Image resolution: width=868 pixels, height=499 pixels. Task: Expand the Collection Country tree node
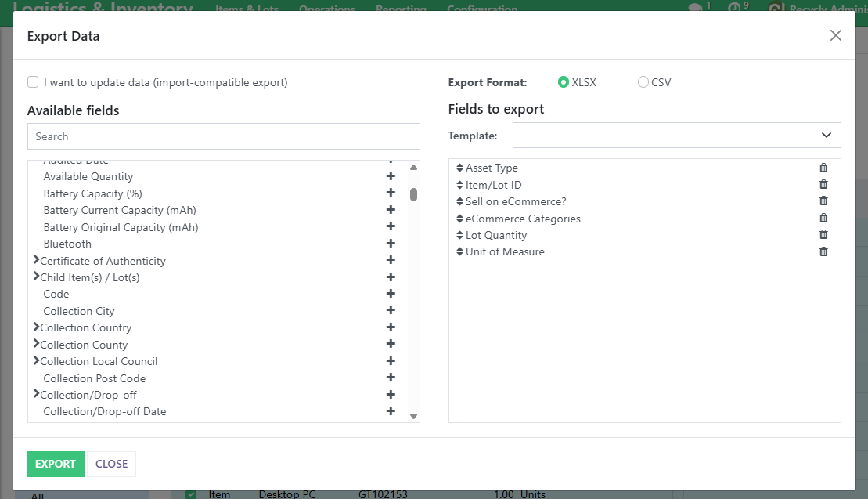(x=36, y=327)
